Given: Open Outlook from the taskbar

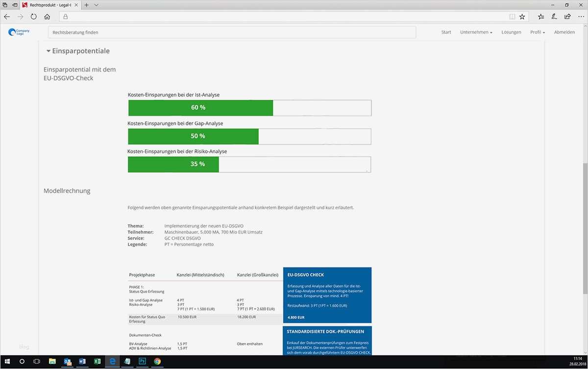Looking at the screenshot, I should (x=67, y=361).
